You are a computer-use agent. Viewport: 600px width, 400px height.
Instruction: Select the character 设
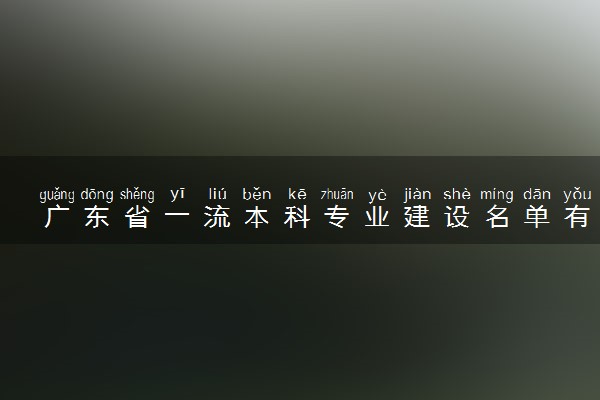(457, 217)
